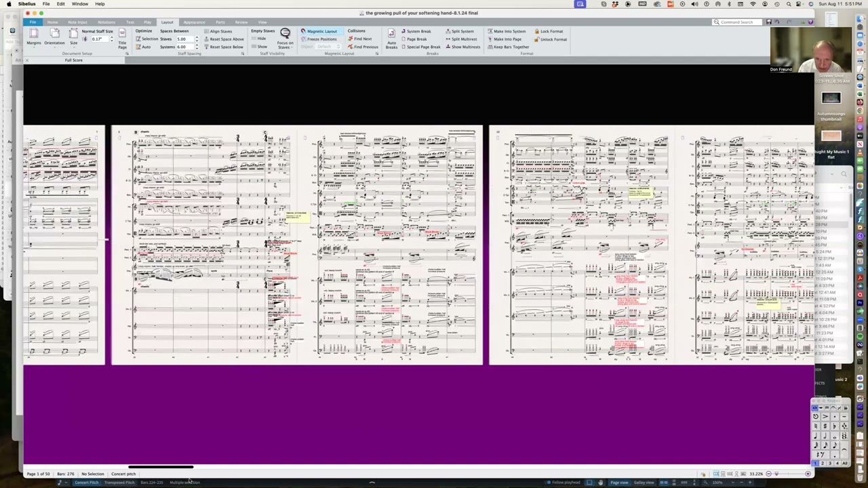868x488 pixels.
Task: Switch to the Note Input tab
Action: point(77,22)
